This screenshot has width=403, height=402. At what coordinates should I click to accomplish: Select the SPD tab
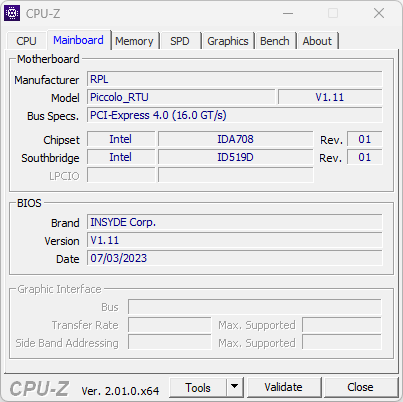[180, 41]
